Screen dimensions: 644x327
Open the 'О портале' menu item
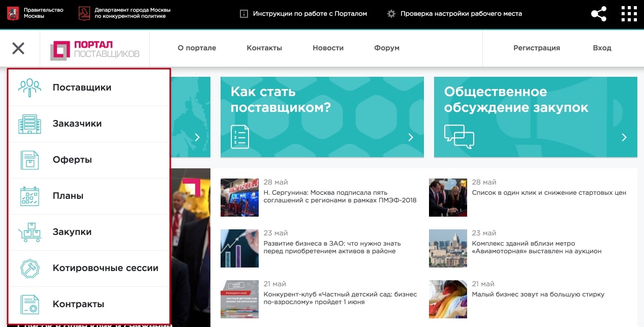pos(197,48)
